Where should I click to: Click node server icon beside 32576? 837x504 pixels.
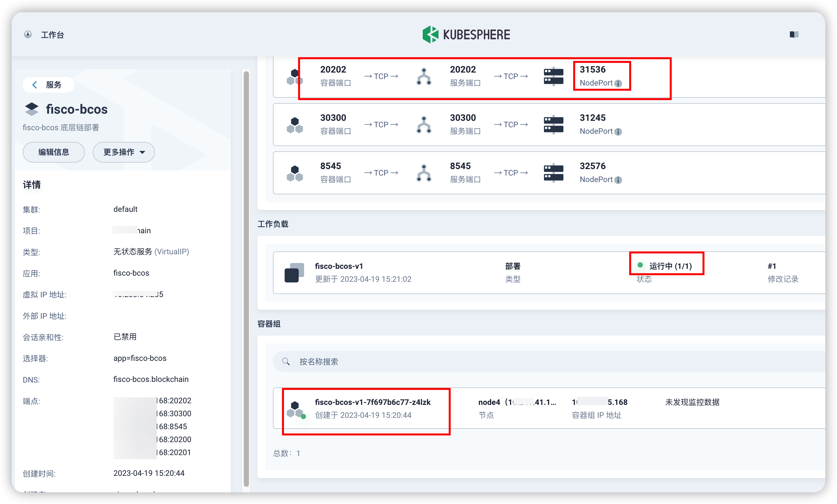coord(553,173)
